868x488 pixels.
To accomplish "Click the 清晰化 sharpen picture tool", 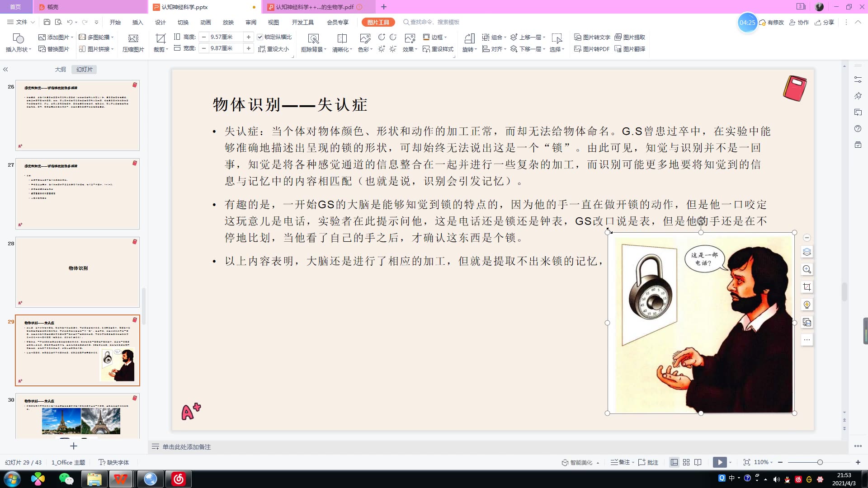I will click(342, 43).
